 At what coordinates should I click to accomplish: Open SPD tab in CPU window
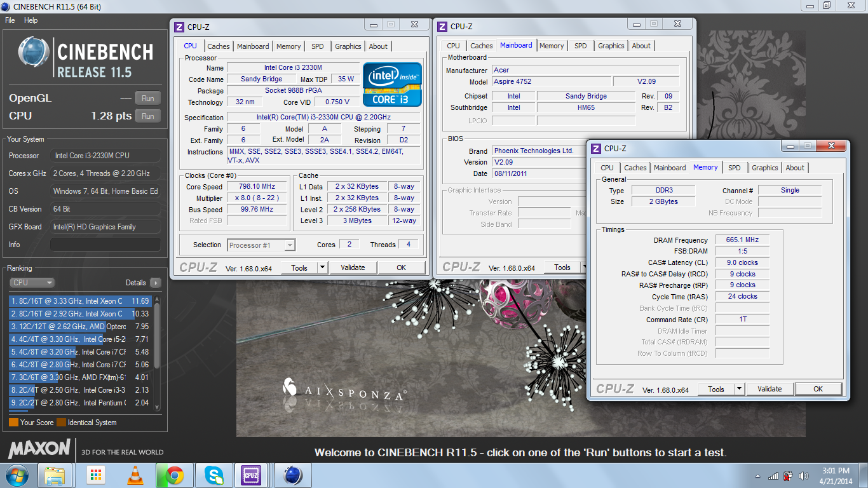tap(318, 46)
